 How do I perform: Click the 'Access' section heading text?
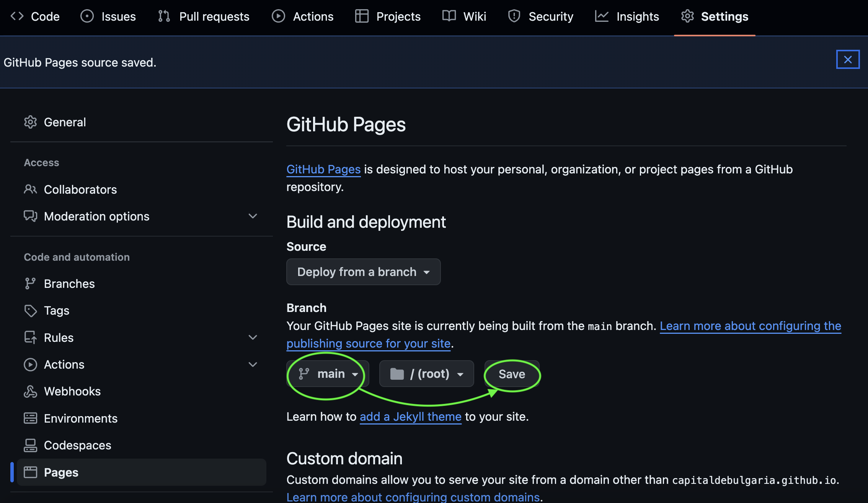pyautogui.click(x=41, y=163)
